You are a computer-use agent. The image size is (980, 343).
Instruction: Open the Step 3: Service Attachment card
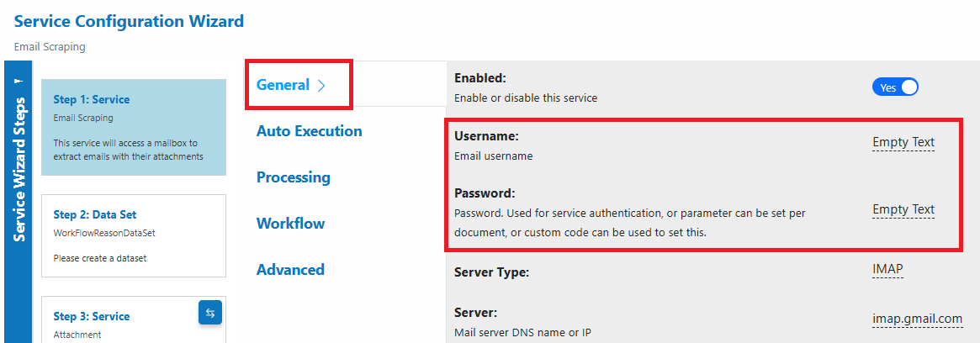tap(134, 319)
